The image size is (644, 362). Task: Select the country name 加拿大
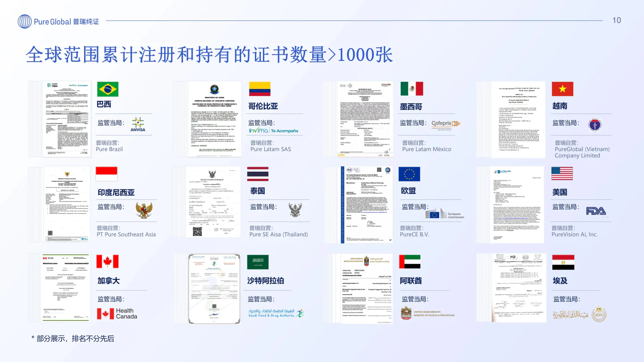[x=109, y=281]
